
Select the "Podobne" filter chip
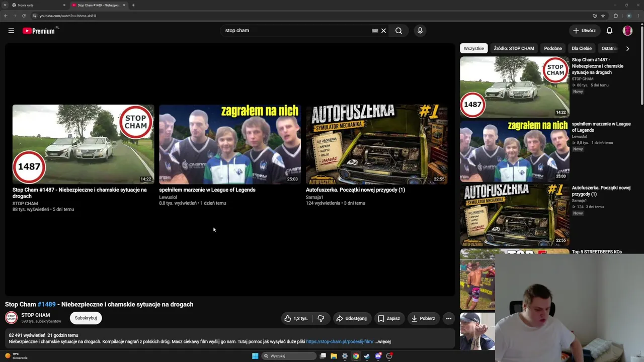pyautogui.click(x=553, y=49)
